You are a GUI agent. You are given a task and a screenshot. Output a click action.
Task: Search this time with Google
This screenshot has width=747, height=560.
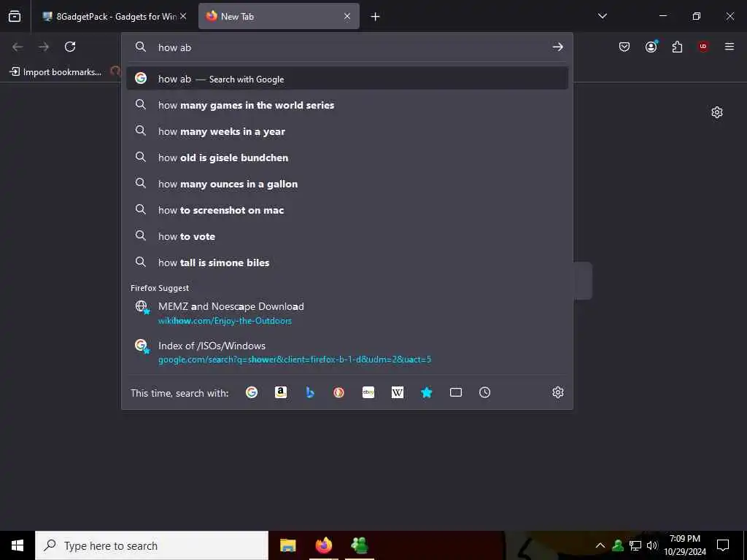point(252,392)
